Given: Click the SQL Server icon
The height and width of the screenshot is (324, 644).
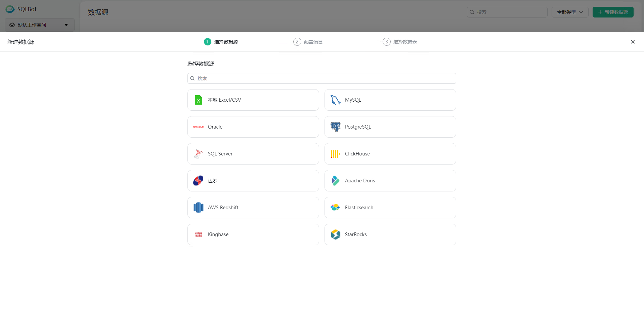Looking at the screenshot, I should pos(198,154).
